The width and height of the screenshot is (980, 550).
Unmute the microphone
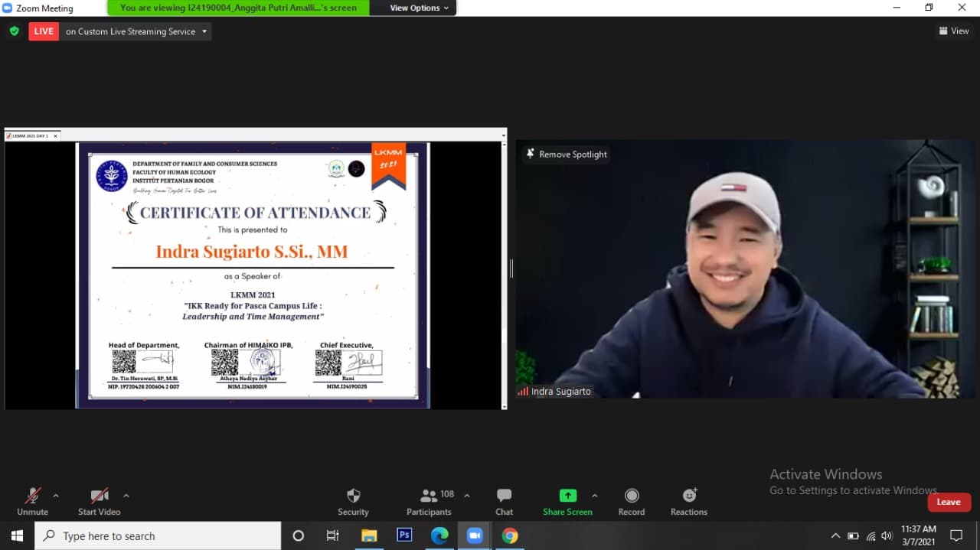pos(32,496)
